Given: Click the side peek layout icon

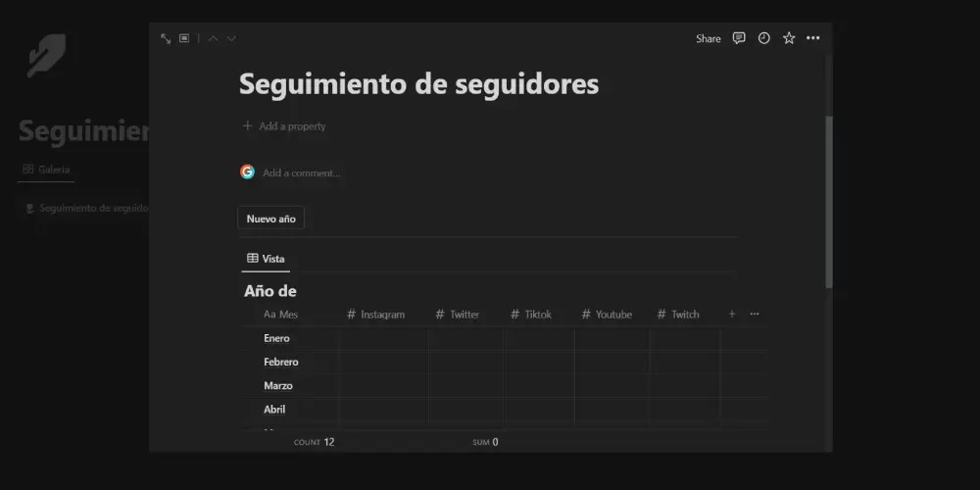Looking at the screenshot, I should coord(184,38).
